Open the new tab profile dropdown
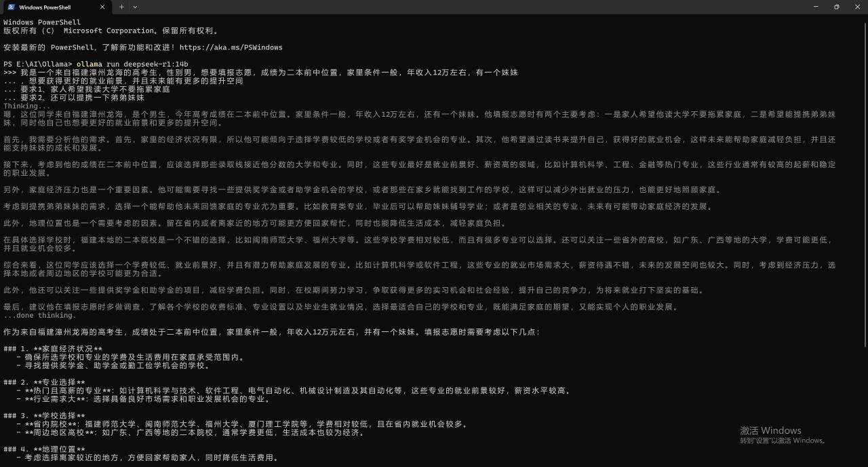Viewport: 868px width, 467px height. pyautogui.click(x=135, y=7)
